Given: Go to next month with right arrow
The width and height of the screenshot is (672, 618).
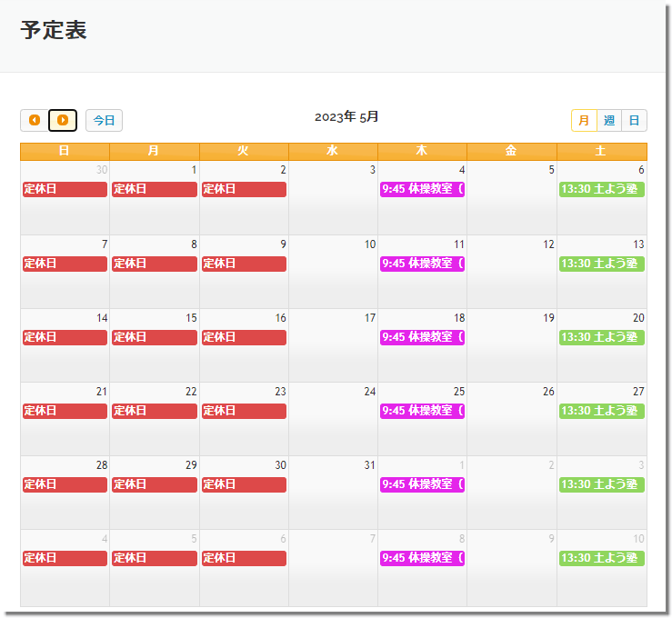Looking at the screenshot, I should point(63,120).
